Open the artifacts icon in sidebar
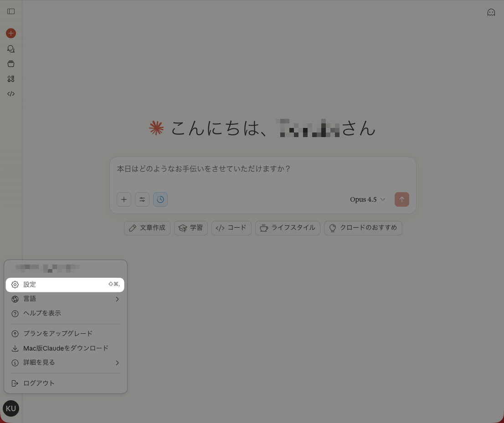 click(11, 79)
